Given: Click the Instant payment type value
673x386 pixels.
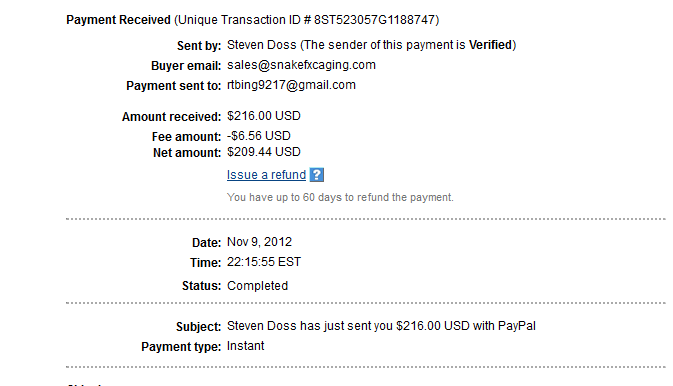Looking at the screenshot, I should pyautogui.click(x=246, y=346).
